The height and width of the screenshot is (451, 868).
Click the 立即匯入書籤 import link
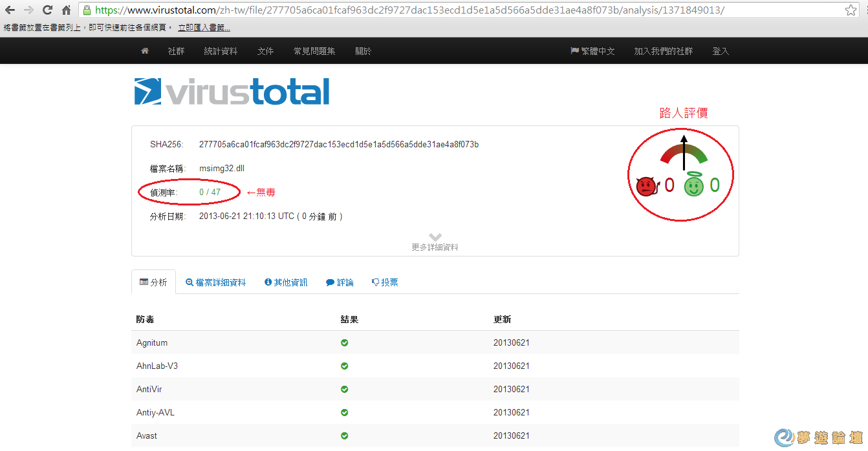pyautogui.click(x=204, y=28)
